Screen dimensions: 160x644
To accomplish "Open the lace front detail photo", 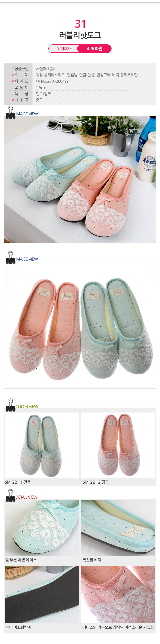I will pyautogui.click(x=42, y=527).
